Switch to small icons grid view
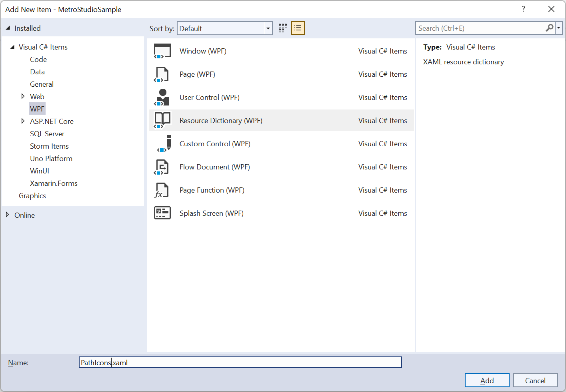Screen dimensions: 566x392 283,28
